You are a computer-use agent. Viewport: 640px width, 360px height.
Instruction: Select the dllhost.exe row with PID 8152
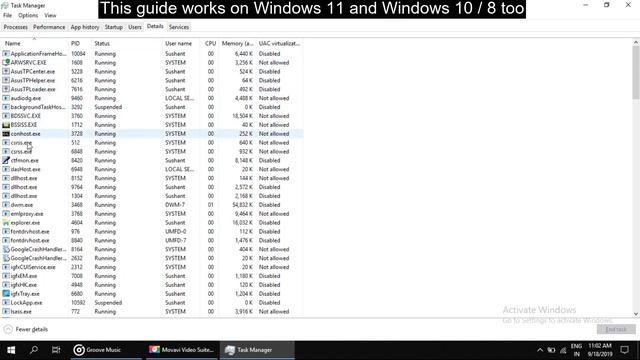click(152, 178)
